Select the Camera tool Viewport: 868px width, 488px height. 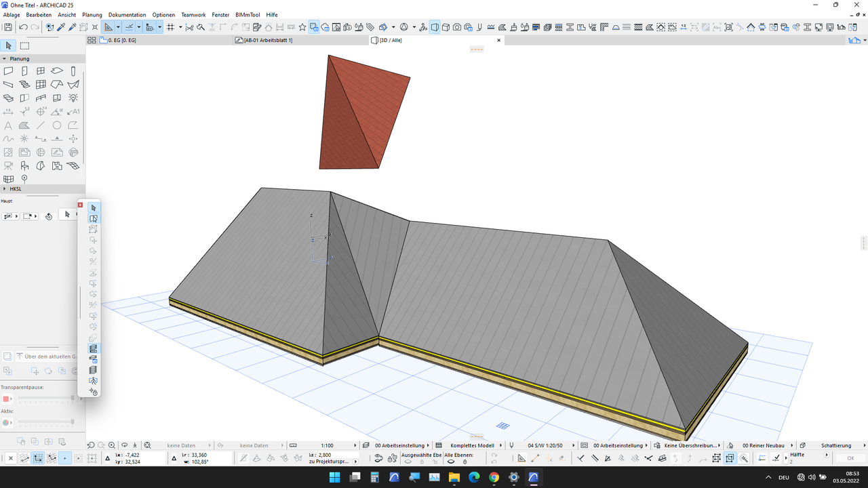tap(8, 165)
